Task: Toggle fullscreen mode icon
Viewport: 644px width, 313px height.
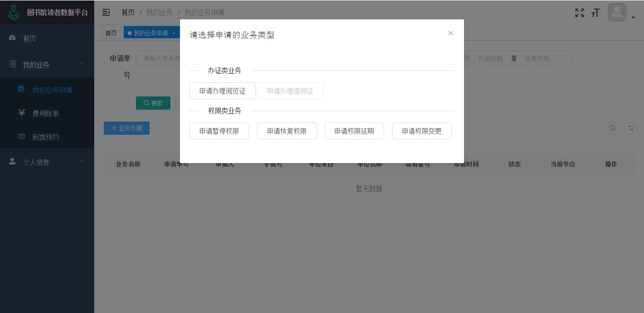Action: (x=580, y=13)
